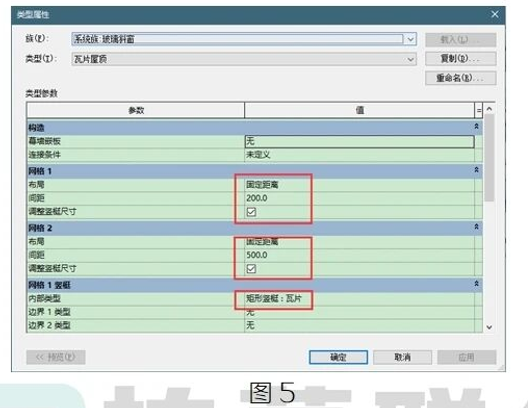
Task: Click the scroll up arrow of parameter list
Action: [489, 109]
